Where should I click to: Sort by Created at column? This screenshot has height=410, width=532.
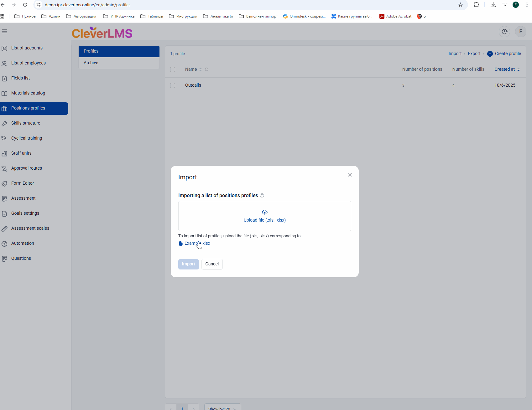pyautogui.click(x=507, y=69)
